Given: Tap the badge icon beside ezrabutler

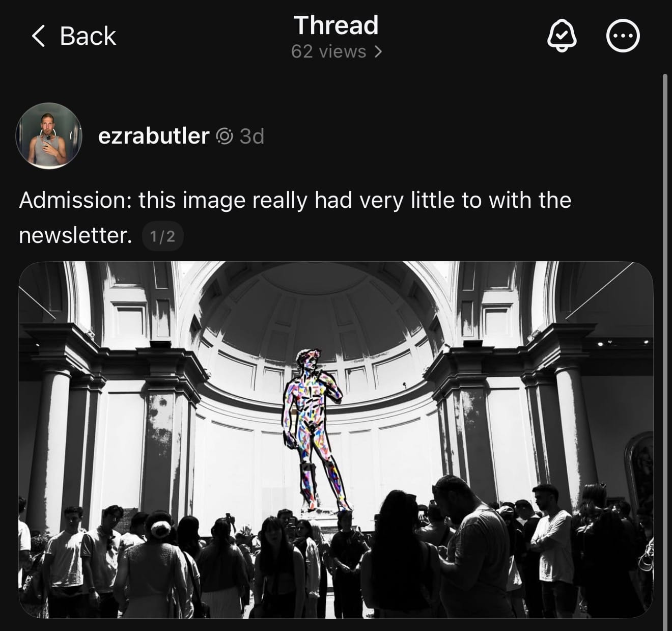Looking at the screenshot, I should coord(225,136).
